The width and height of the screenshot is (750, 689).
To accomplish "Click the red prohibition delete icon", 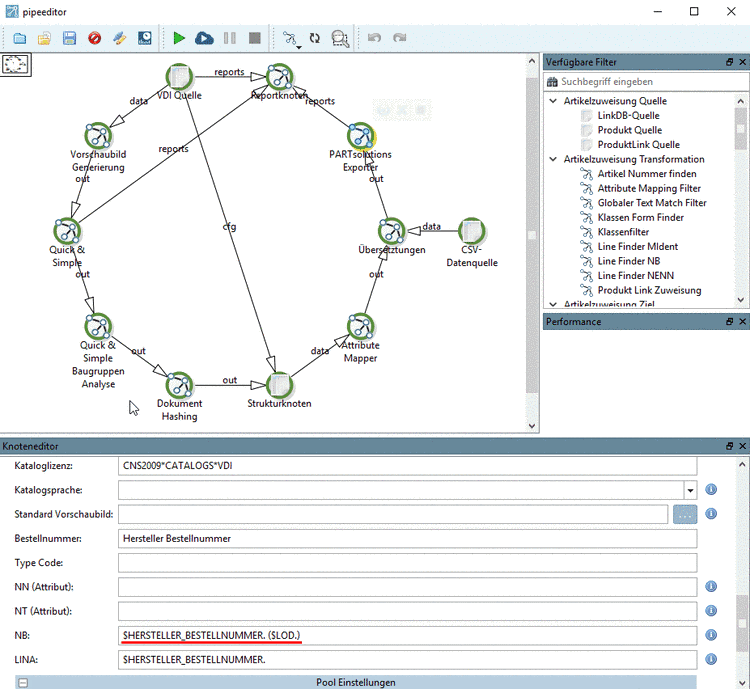I will [95, 38].
